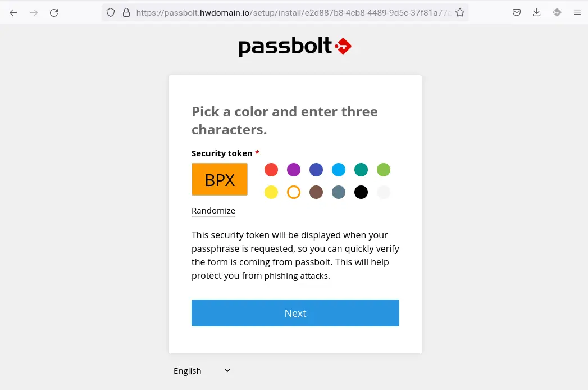The width and height of the screenshot is (588, 390).
Task: Expand the English language dropdown
Action: click(x=202, y=371)
